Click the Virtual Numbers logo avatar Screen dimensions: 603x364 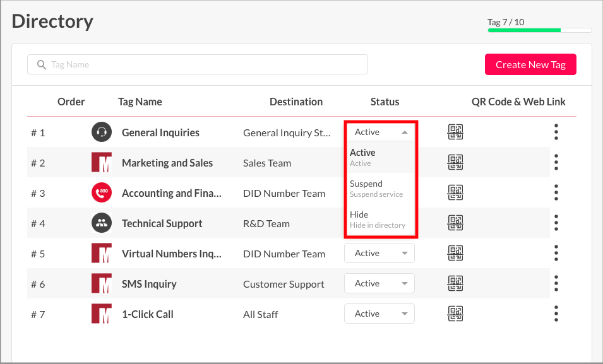(102, 253)
